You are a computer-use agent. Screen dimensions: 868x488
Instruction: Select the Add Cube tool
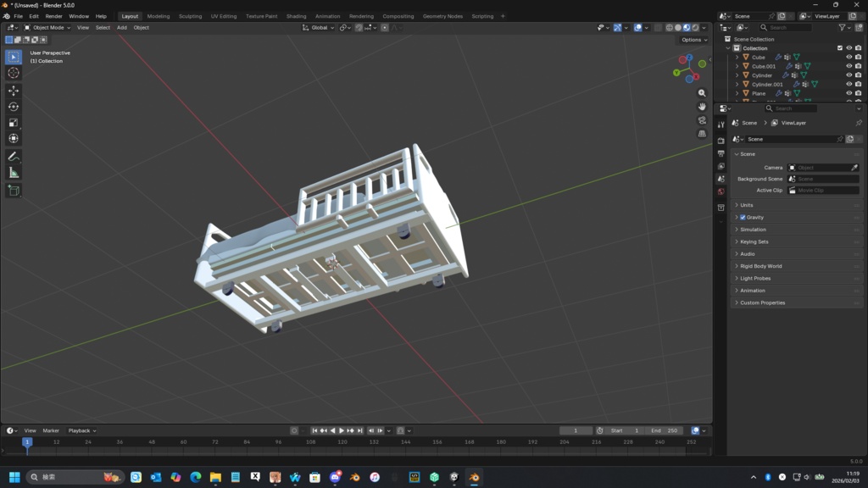pos(14,191)
